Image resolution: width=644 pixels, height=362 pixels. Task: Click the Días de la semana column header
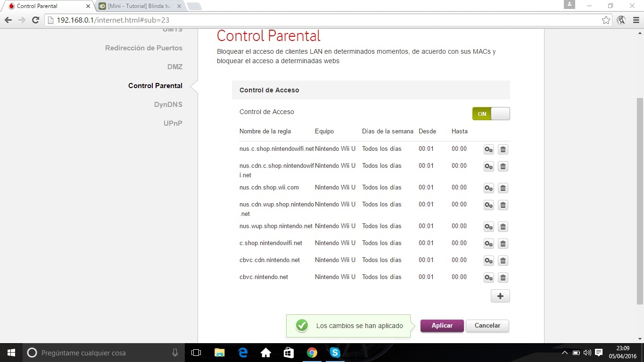point(388,132)
